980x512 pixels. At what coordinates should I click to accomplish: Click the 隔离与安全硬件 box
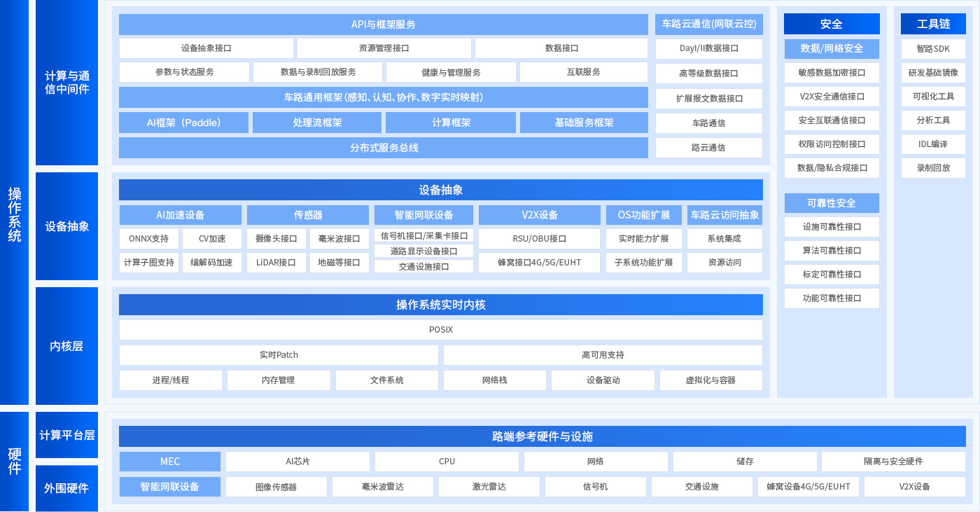tap(893, 462)
